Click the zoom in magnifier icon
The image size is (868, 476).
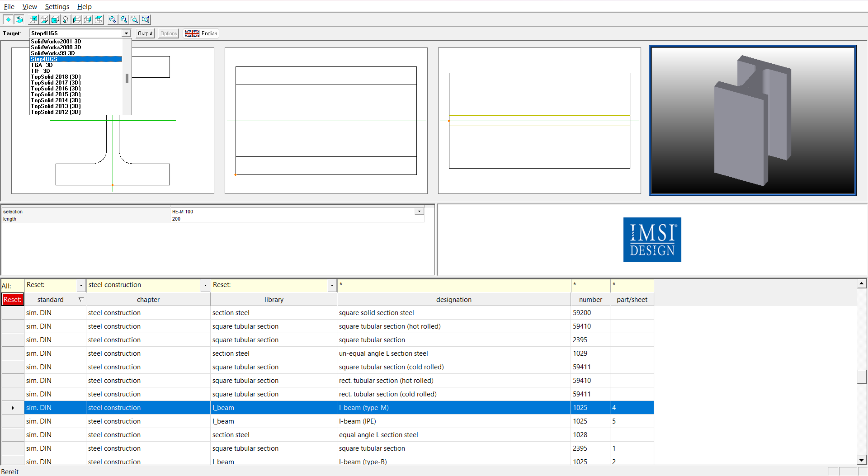click(x=113, y=19)
